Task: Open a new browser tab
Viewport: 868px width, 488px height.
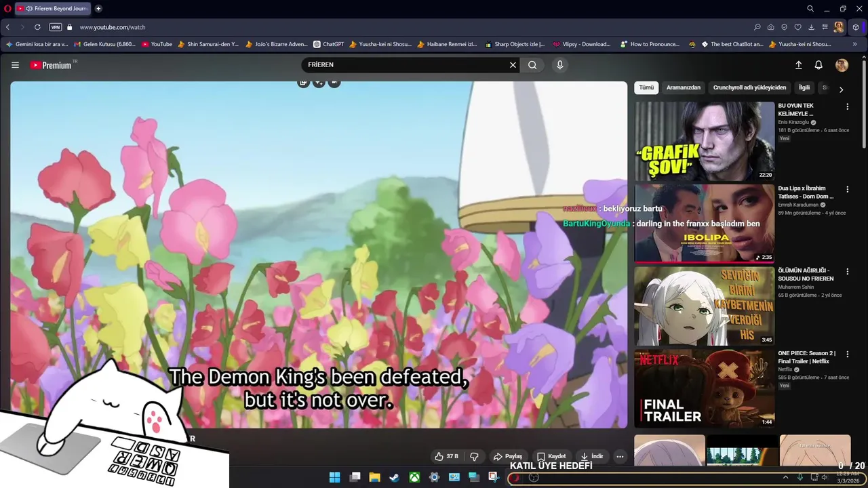Action: (98, 9)
